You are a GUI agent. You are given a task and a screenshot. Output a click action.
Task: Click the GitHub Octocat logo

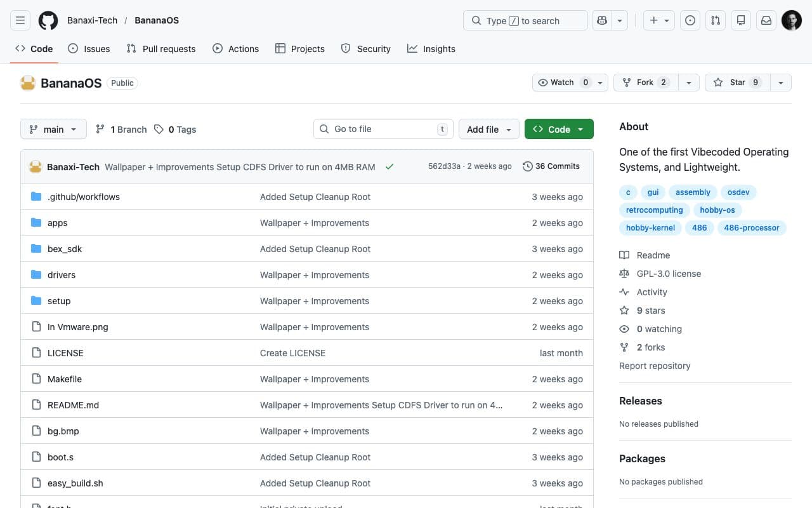tap(48, 20)
